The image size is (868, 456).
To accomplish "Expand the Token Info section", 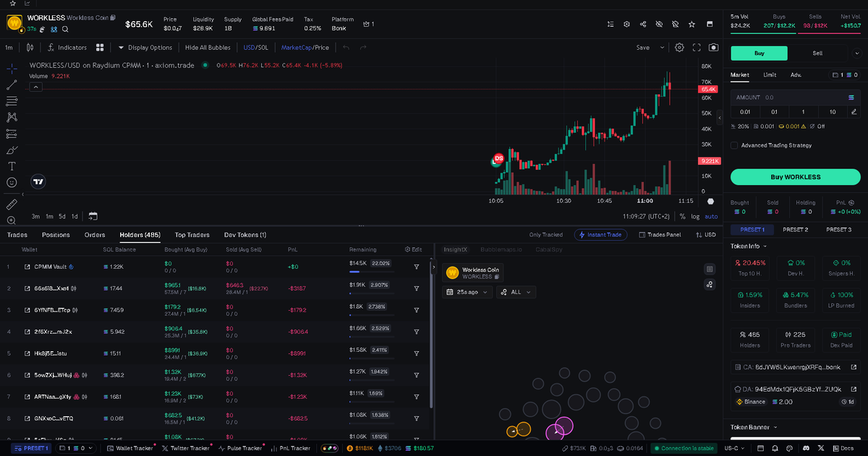I will point(749,246).
